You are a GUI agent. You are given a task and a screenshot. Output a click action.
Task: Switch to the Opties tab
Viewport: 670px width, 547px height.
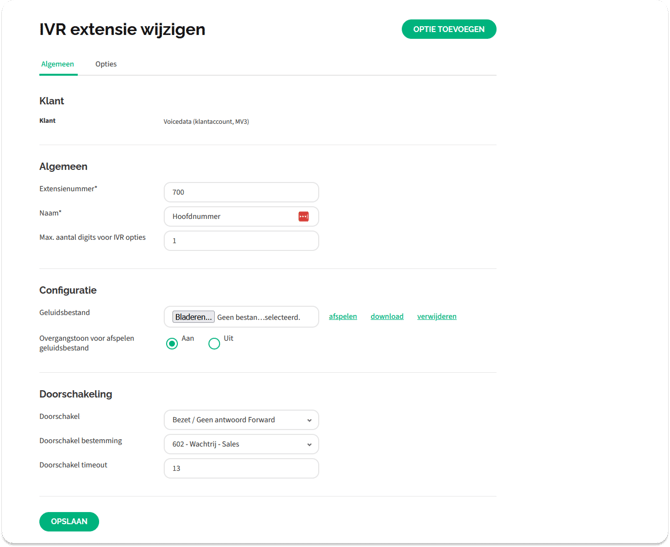106,64
